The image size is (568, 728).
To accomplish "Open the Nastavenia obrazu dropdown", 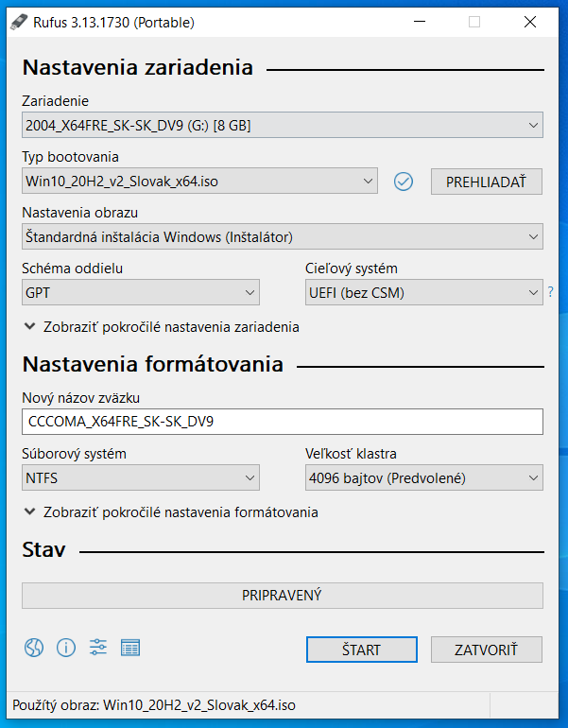I will tap(283, 236).
